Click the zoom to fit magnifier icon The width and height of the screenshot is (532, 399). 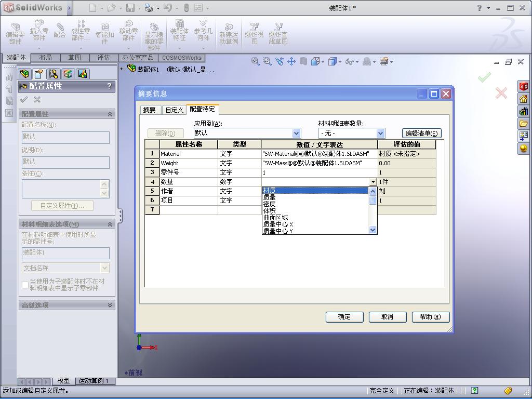tap(256, 61)
